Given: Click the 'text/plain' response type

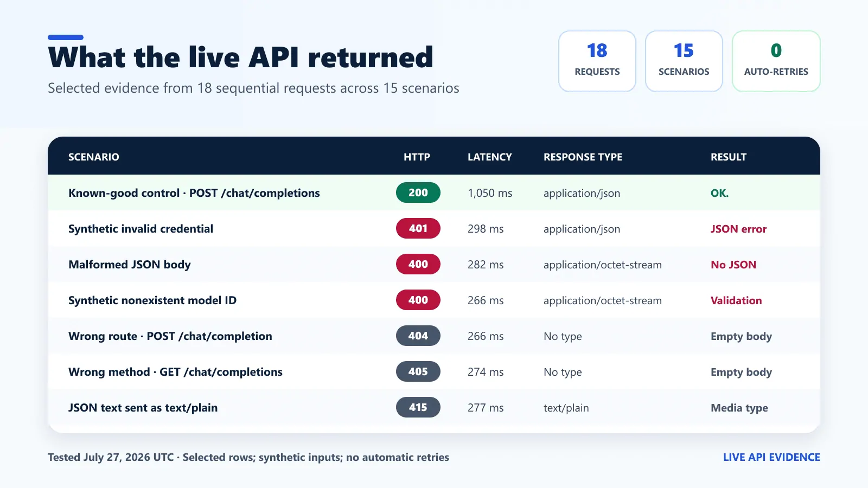Looking at the screenshot, I should (x=566, y=408).
